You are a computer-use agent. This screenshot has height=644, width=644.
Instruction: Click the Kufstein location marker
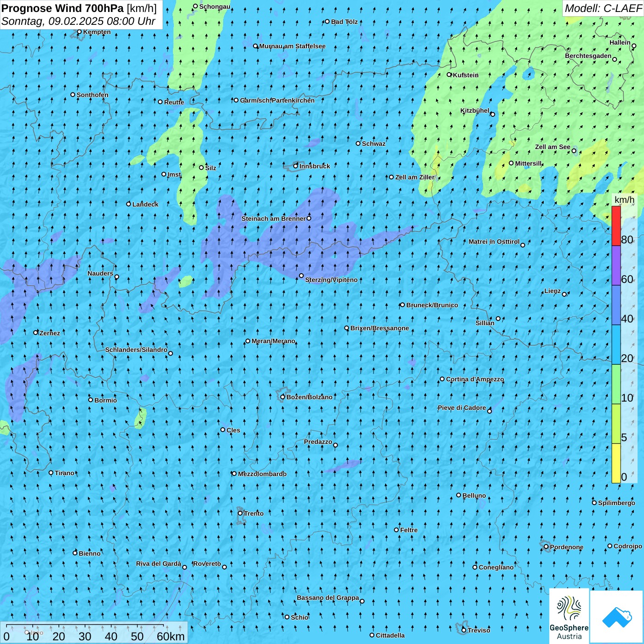(x=449, y=75)
